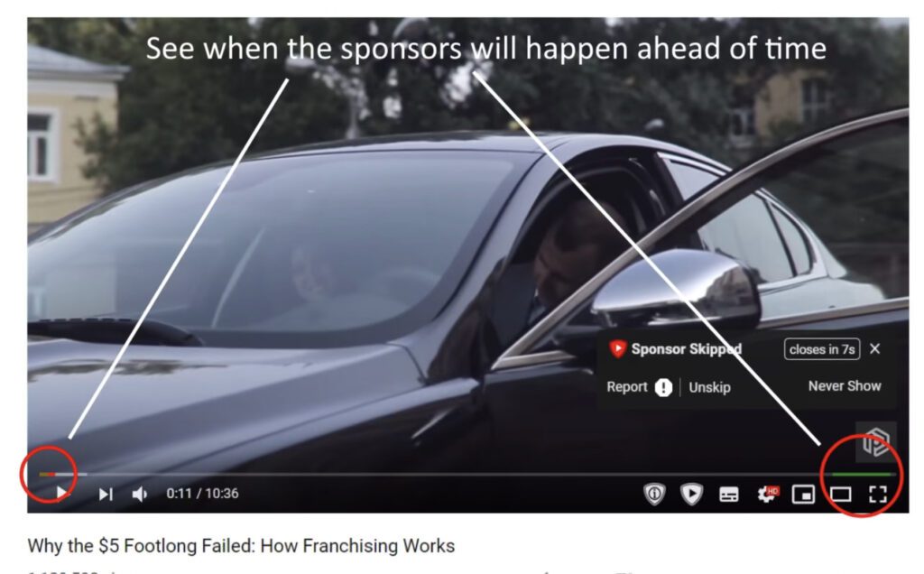
Task: Mute the video volume
Action: coord(139,494)
